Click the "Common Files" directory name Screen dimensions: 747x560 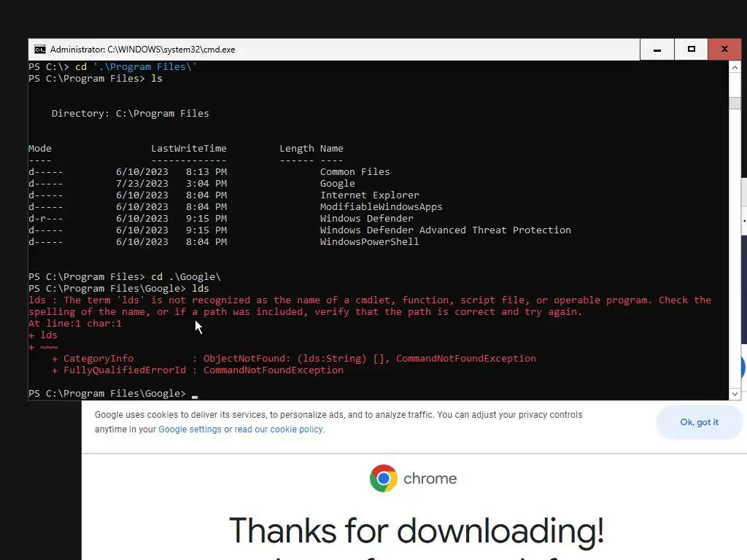coord(355,171)
